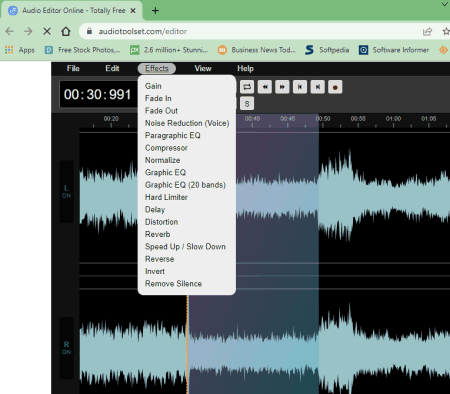Open the Softpedia bookmark
450x394 pixels.
click(327, 50)
